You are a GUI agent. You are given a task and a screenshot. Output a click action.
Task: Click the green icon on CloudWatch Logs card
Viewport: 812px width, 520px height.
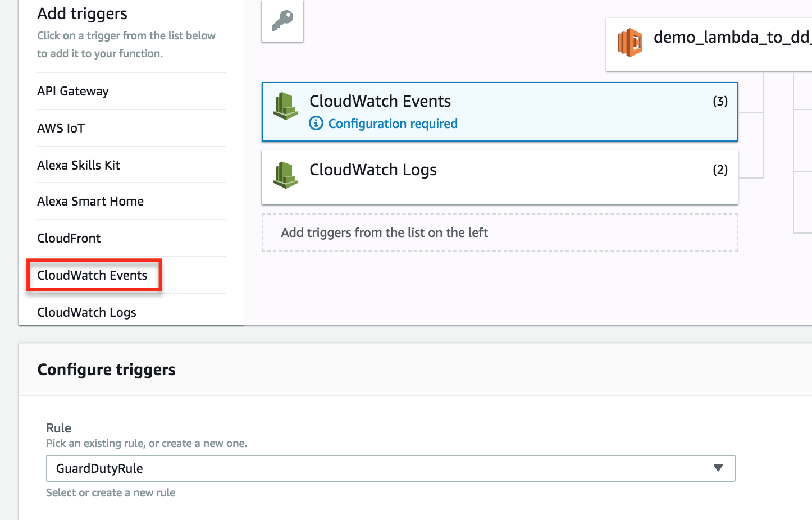point(286,175)
